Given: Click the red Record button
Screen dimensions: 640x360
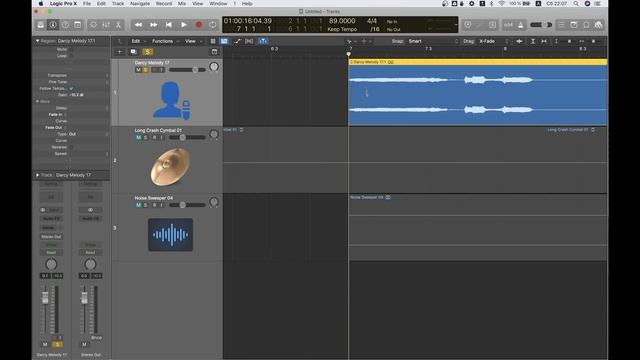Looking at the screenshot, I should (199, 25).
